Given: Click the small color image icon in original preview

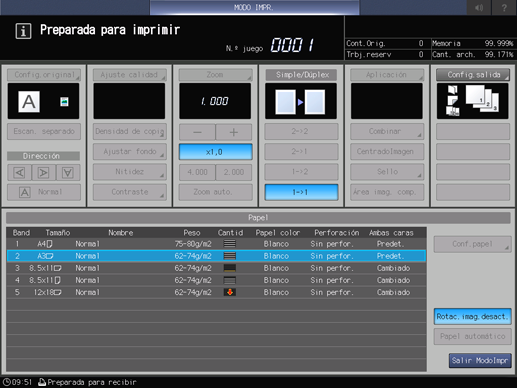Looking at the screenshot, I should pyautogui.click(x=64, y=102).
